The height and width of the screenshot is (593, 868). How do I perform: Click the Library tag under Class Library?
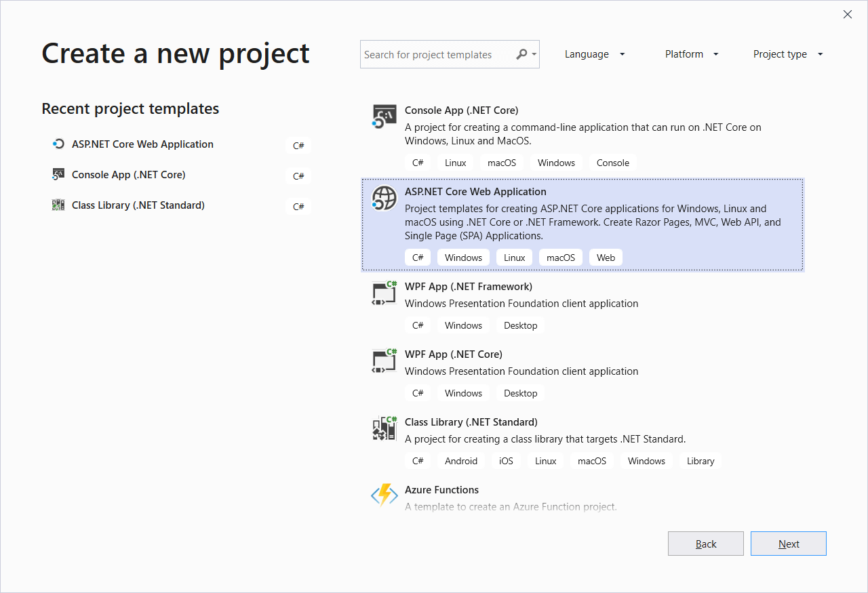(x=701, y=461)
